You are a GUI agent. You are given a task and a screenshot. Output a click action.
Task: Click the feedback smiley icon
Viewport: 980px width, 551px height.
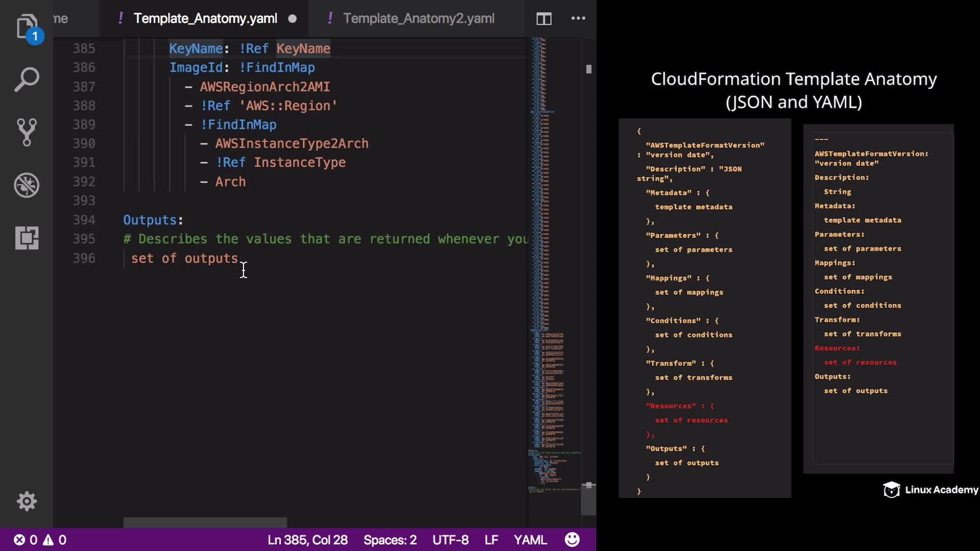tap(572, 540)
